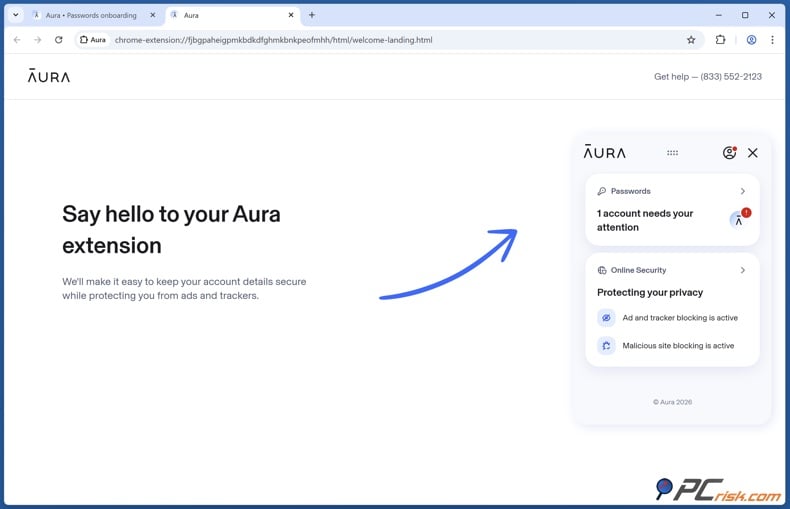Click the Online Security globe icon
Viewport: 790px width, 509px height.
pyautogui.click(x=602, y=270)
